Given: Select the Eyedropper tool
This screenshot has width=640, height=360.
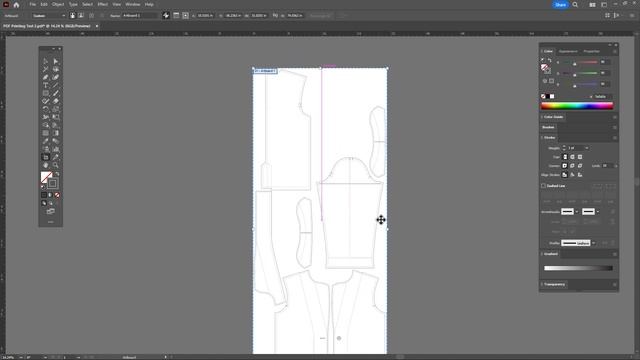Looking at the screenshot, I should (x=46, y=141).
